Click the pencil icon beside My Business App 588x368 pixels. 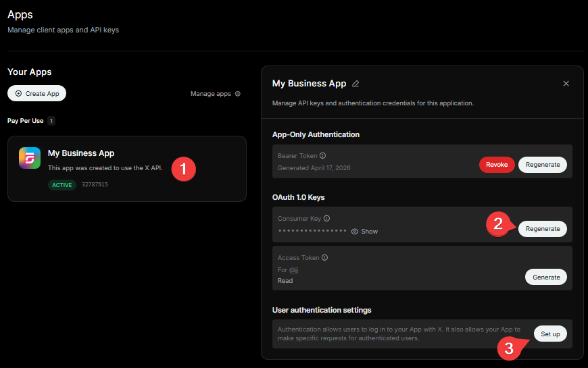tap(356, 84)
